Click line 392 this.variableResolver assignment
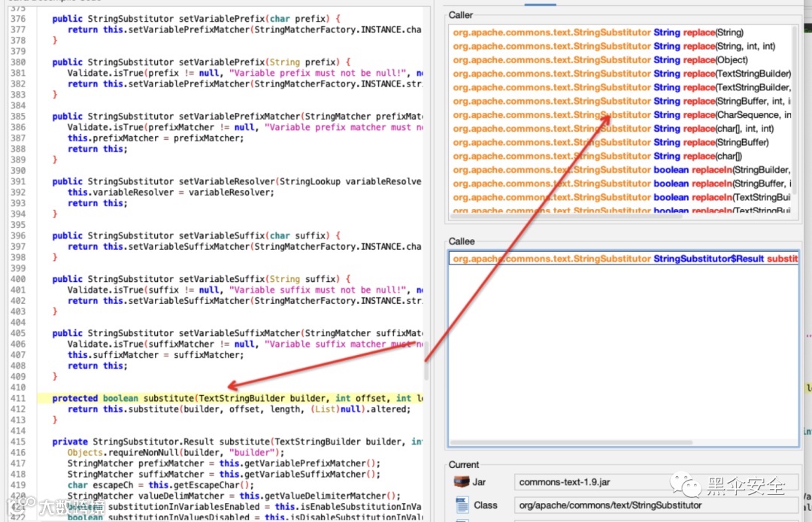 (x=171, y=193)
